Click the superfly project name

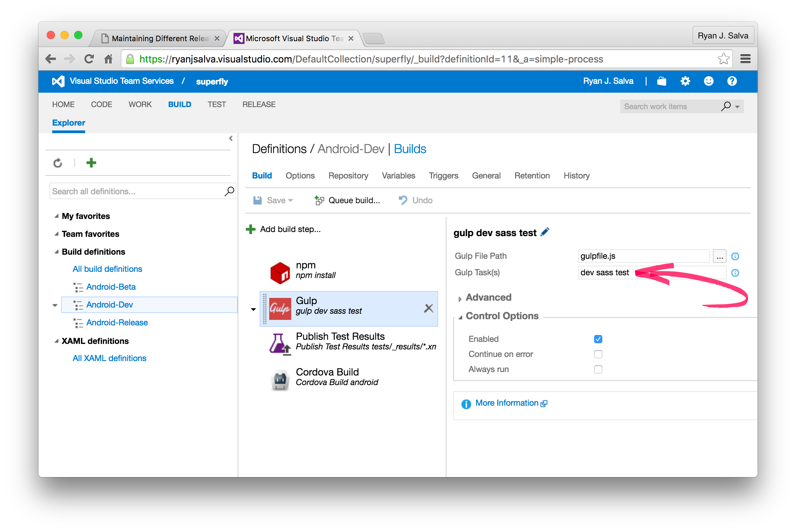click(x=212, y=82)
